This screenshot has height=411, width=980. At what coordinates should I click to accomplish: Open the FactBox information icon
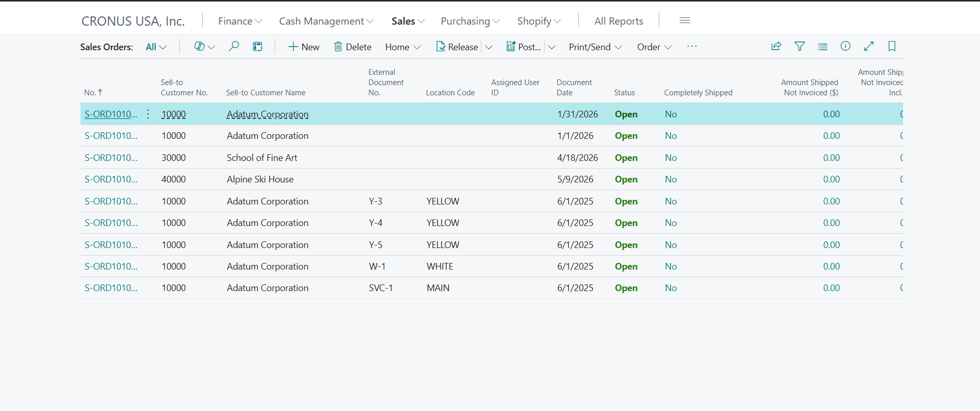pyautogui.click(x=845, y=47)
